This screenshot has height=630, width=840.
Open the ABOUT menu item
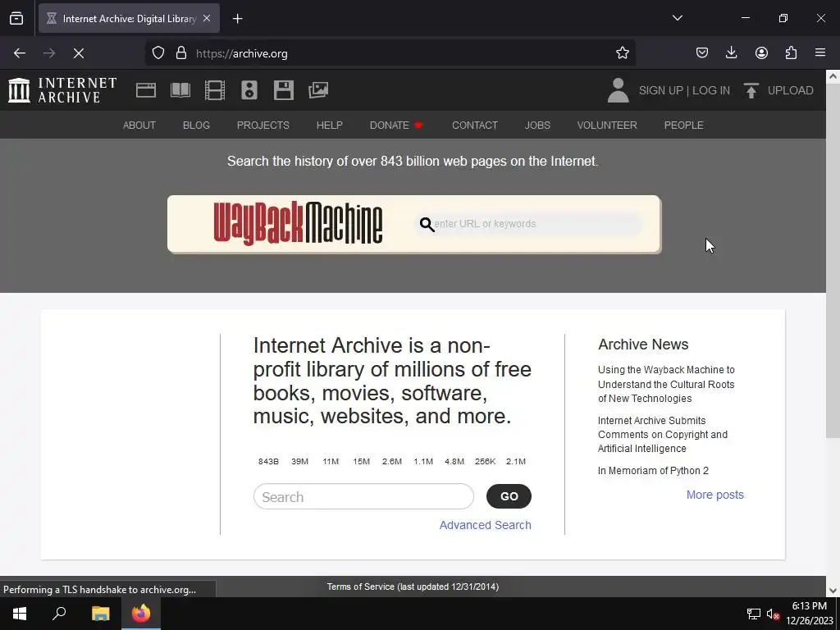pos(139,126)
